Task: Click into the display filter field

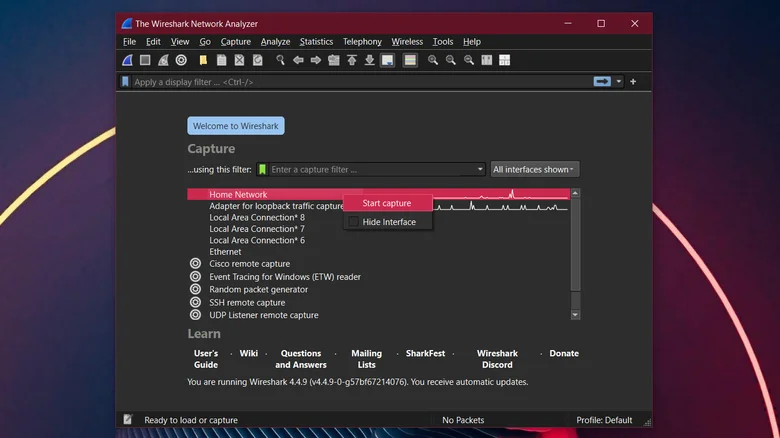Action: click(x=361, y=82)
